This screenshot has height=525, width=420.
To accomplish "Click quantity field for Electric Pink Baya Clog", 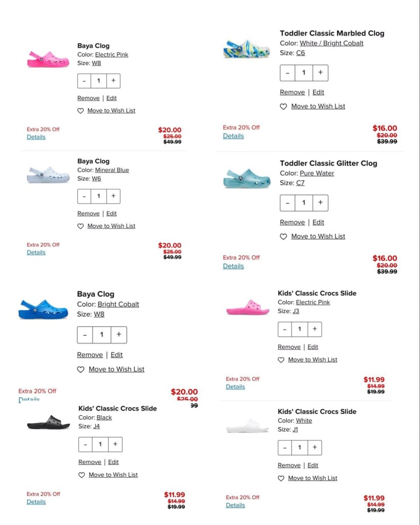I will [99, 81].
